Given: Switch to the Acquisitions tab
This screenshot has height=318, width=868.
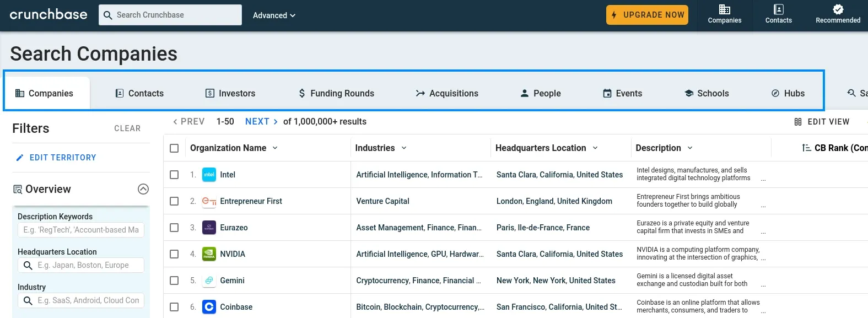Looking at the screenshot, I should pyautogui.click(x=447, y=93).
